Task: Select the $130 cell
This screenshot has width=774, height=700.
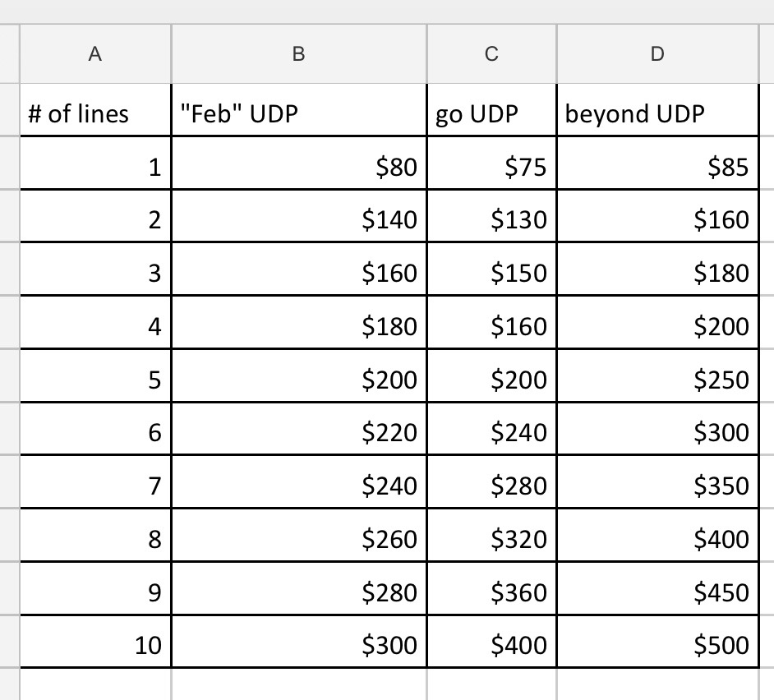Action: tap(491, 219)
